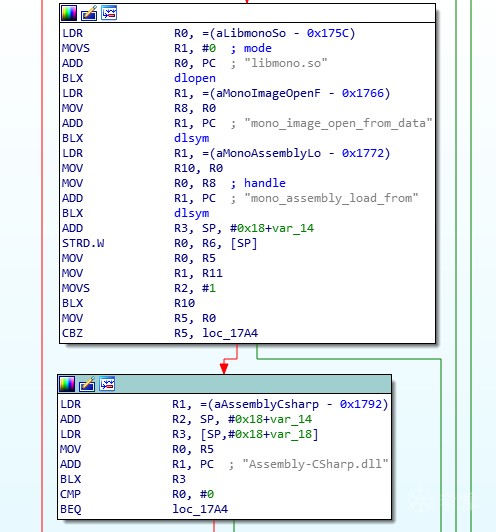
Task: Click BLX R10 operand
Action: tap(184, 303)
